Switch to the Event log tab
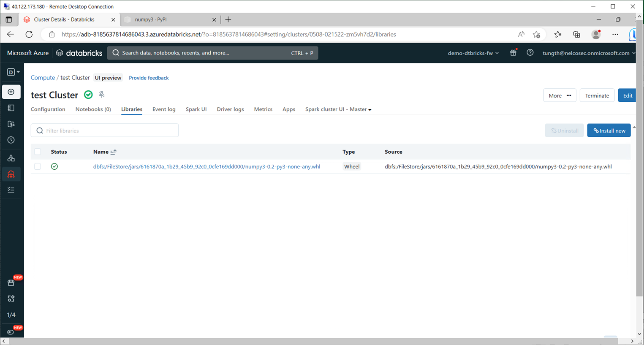Screen dimensions: 644x345 pos(164,109)
